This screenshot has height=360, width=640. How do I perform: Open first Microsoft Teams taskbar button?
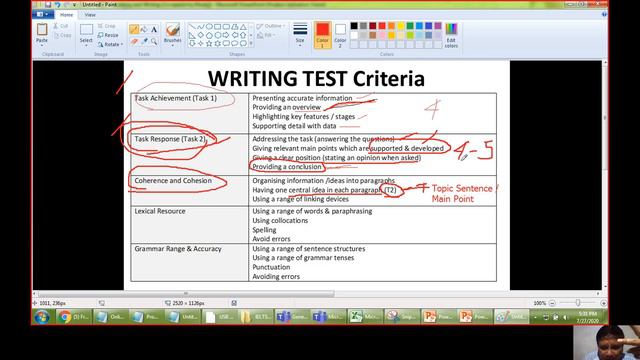[292, 317]
